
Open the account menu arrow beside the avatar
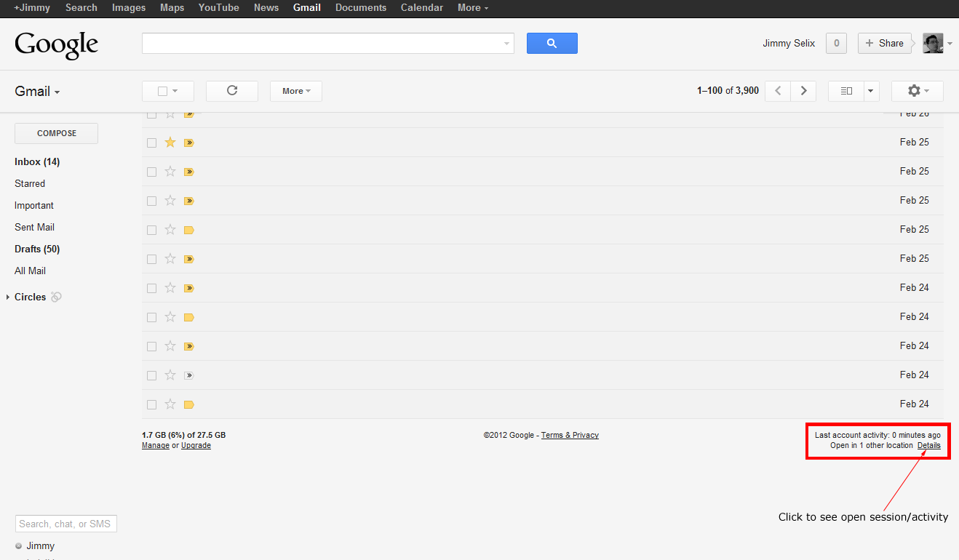coord(950,44)
